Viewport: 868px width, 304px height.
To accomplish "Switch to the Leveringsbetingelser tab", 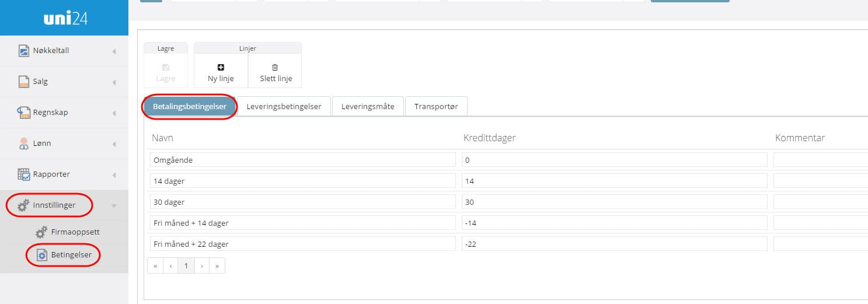I will tap(284, 107).
